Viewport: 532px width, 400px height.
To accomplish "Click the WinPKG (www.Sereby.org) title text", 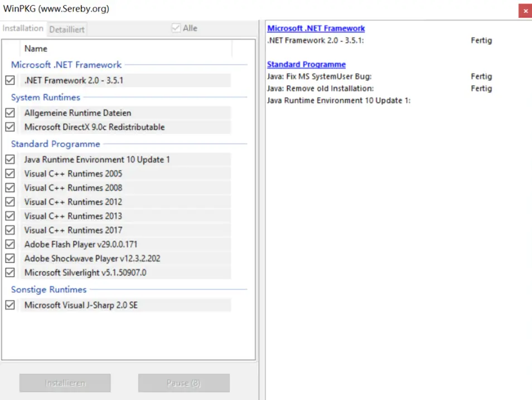I will pyautogui.click(x=56, y=9).
